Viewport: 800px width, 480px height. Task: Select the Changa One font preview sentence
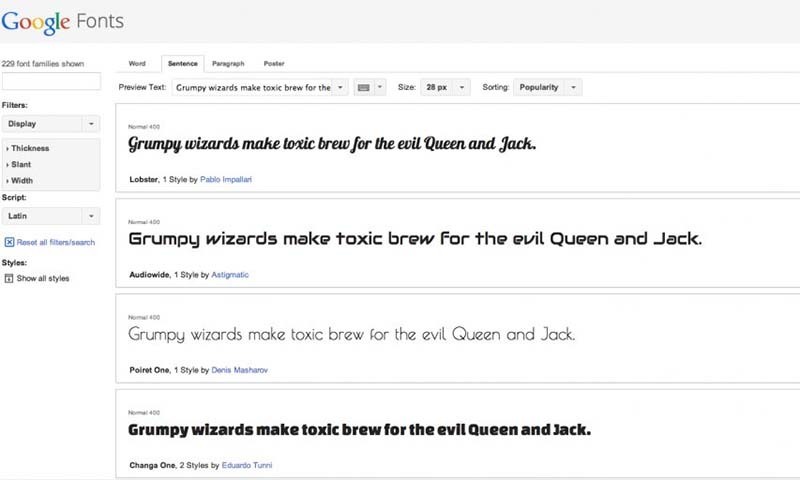pyautogui.click(x=360, y=430)
